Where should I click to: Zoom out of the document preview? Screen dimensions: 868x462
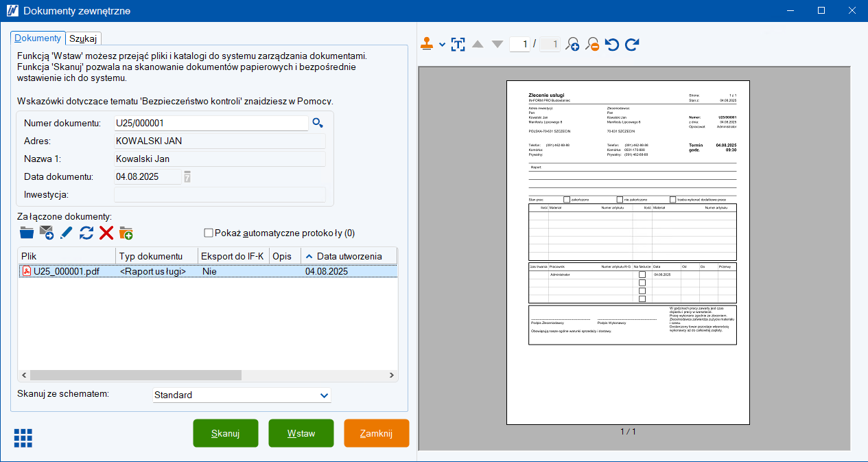pos(592,45)
